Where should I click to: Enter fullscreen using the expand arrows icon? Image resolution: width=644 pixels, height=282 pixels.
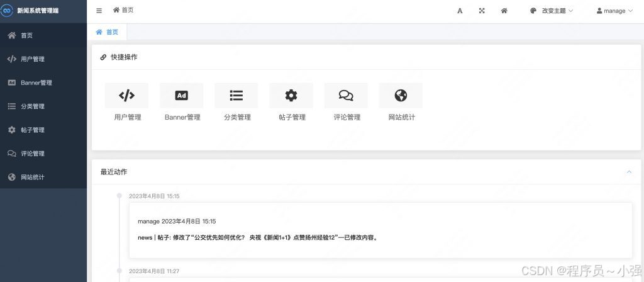pyautogui.click(x=482, y=11)
